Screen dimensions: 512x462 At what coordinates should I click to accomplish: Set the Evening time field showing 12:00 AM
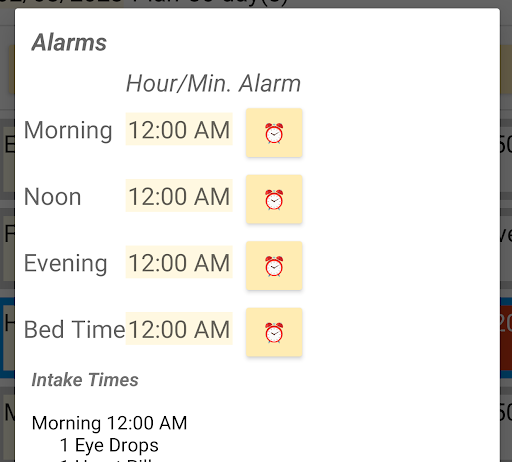(179, 263)
